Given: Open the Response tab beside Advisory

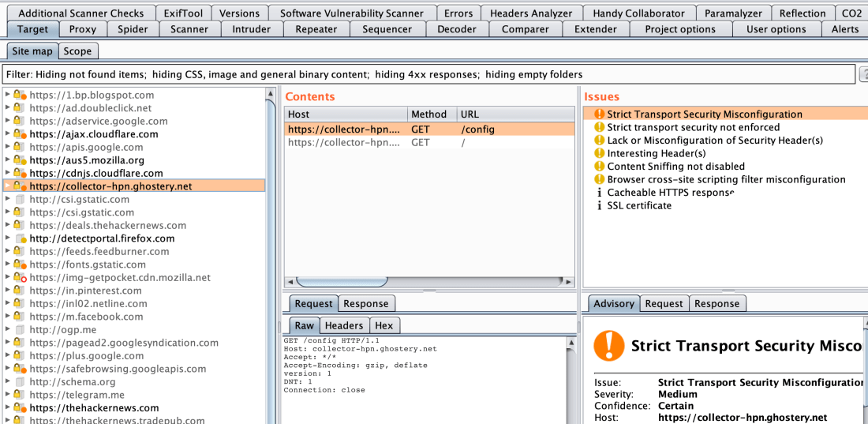Looking at the screenshot, I should (x=716, y=304).
